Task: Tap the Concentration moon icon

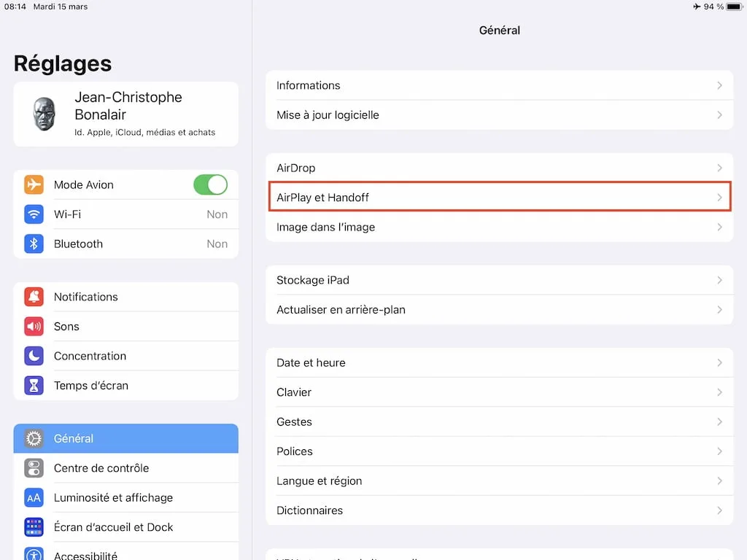Action: (x=34, y=356)
